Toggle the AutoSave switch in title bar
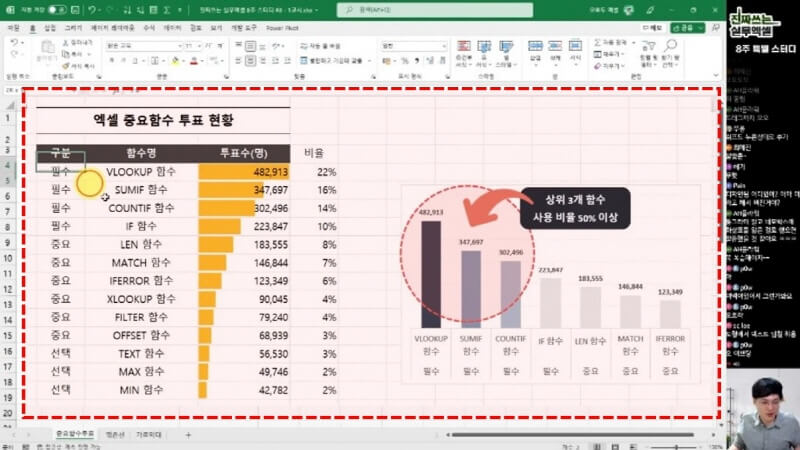 click(57, 10)
